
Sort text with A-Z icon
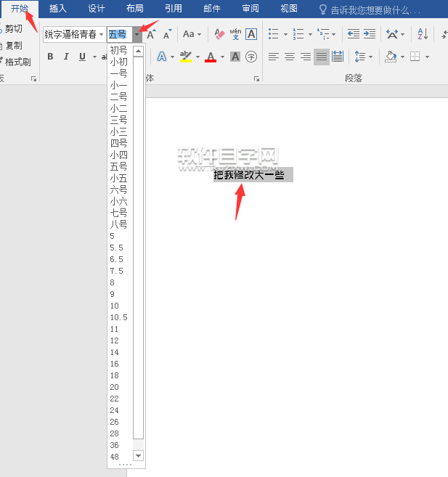pos(423,34)
